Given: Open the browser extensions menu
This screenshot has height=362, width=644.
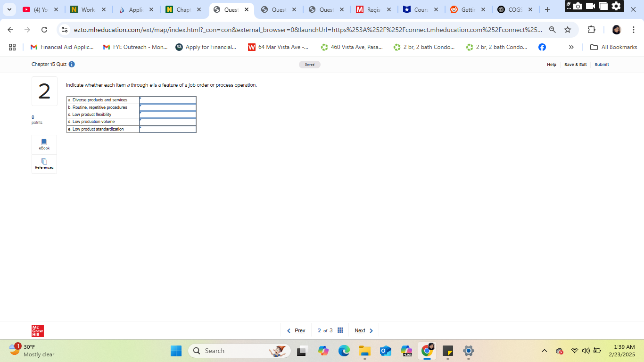Looking at the screenshot, I should [x=591, y=30].
